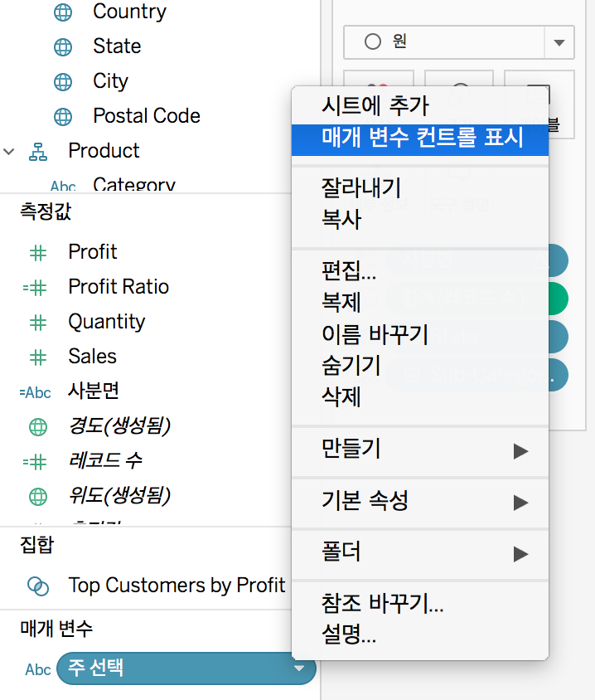Choose 복사 from context menu

pos(419,219)
